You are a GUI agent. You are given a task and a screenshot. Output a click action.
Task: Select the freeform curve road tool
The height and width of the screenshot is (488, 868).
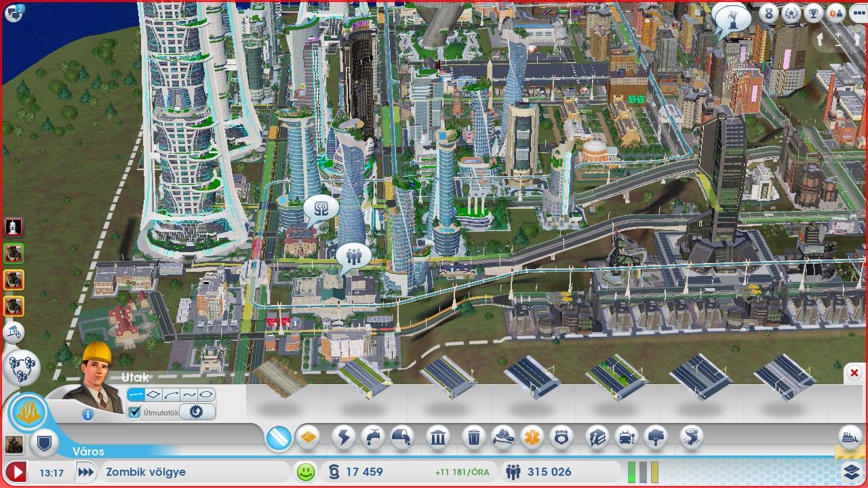(x=189, y=394)
